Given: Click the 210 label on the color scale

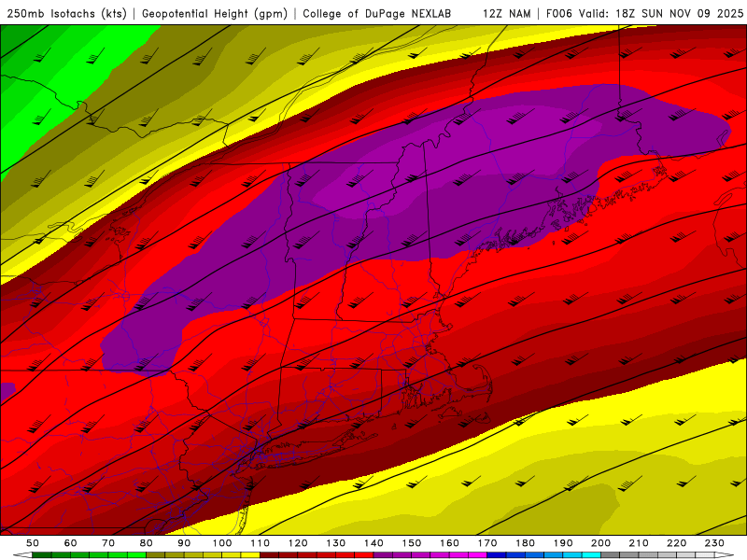Looking at the screenshot, I should (639, 543).
